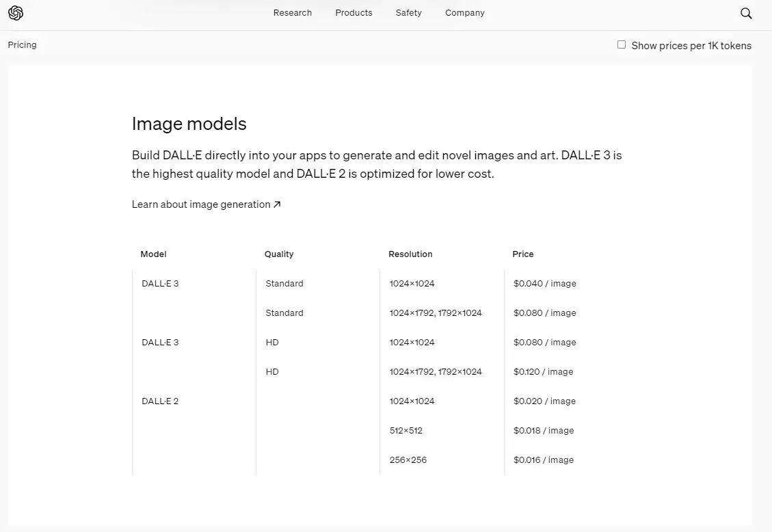This screenshot has height=532, width=772.
Task: Select the 512×512 resolution cell
Action: tap(405, 431)
